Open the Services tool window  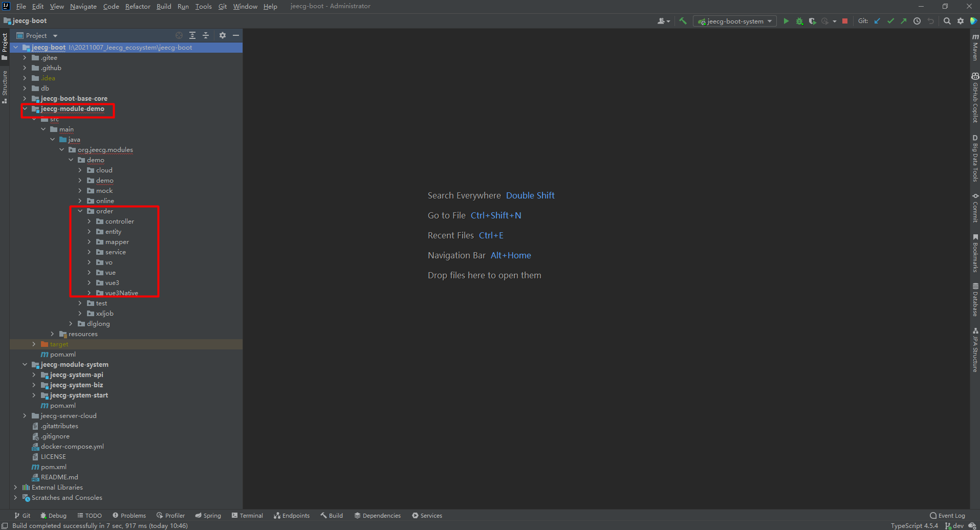pyautogui.click(x=427, y=515)
